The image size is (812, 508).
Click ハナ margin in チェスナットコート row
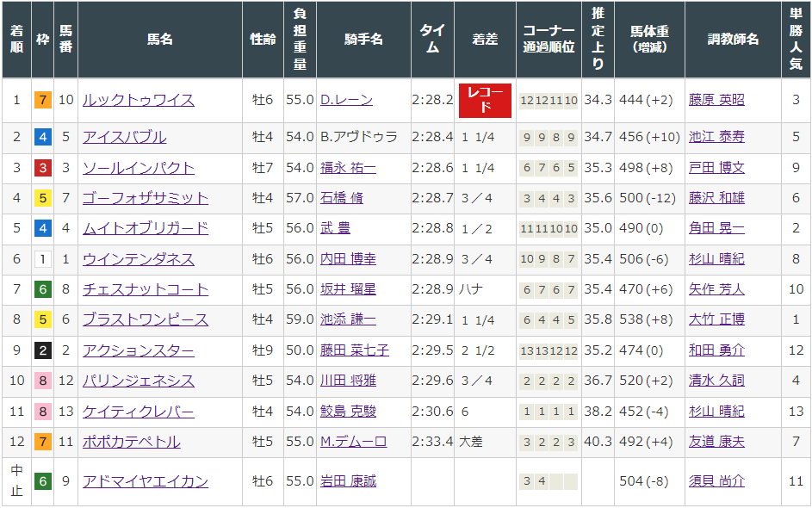pyautogui.click(x=471, y=289)
